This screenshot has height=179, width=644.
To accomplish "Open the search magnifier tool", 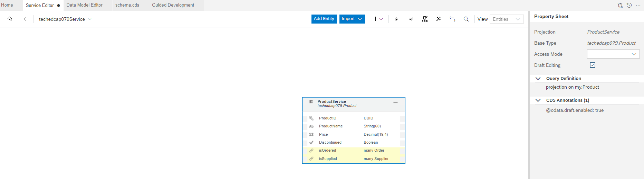I will click(466, 19).
